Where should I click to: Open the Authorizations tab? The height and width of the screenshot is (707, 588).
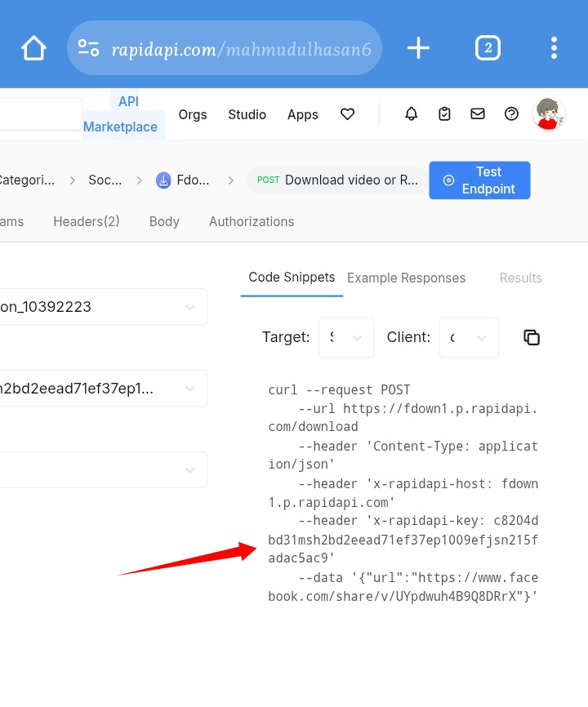click(x=252, y=221)
